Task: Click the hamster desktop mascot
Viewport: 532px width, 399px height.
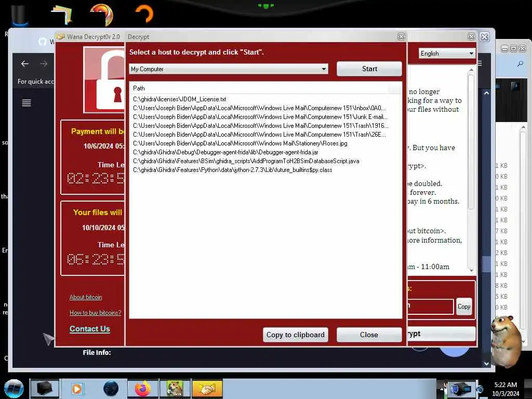Action: click(506, 341)
